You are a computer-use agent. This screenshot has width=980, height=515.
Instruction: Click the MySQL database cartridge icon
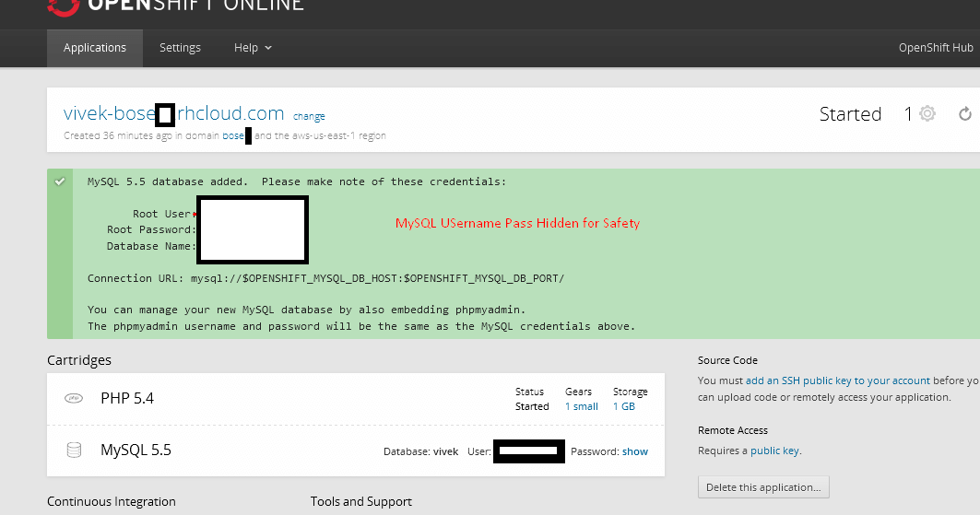[x=74, y=451]
